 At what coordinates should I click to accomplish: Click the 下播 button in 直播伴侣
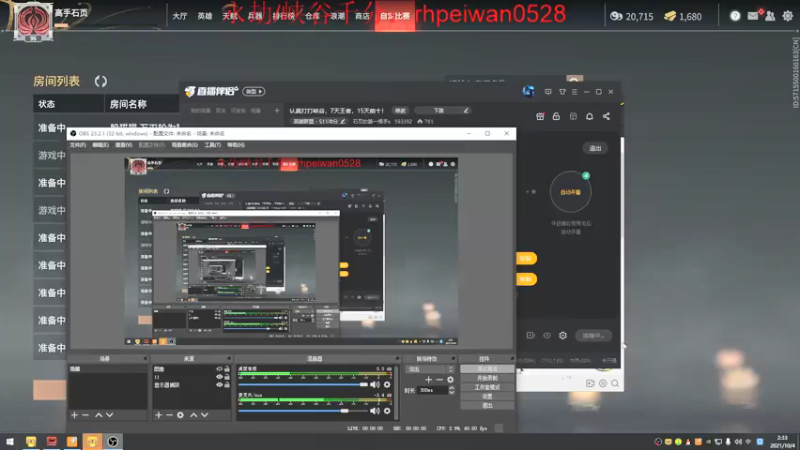pos(442,111)
